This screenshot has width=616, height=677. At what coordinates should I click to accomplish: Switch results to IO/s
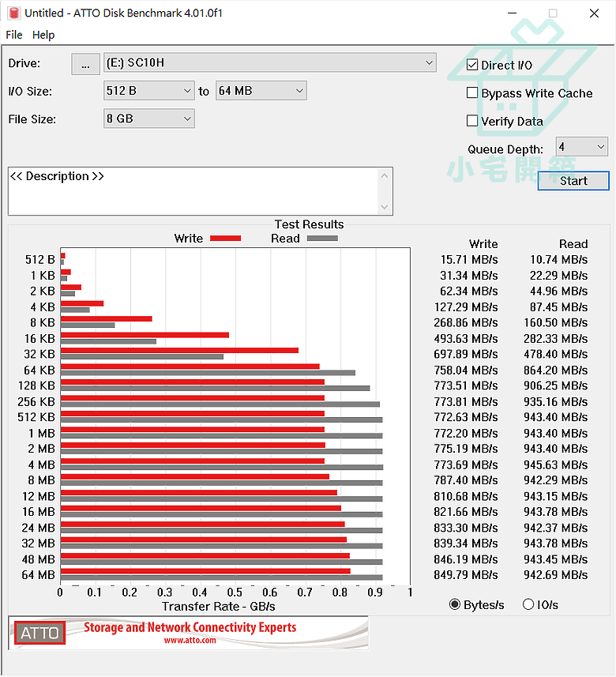click(528, 604)
